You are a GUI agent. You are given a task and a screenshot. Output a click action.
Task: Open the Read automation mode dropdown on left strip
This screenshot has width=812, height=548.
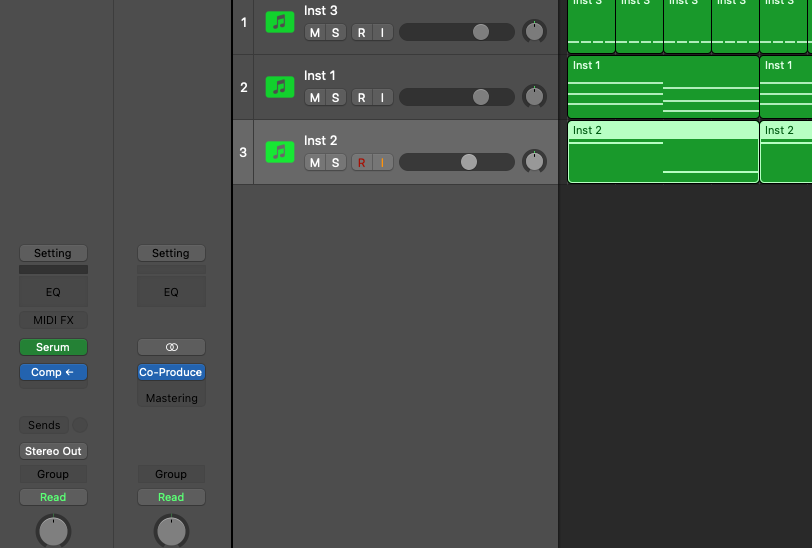point(53,497)
